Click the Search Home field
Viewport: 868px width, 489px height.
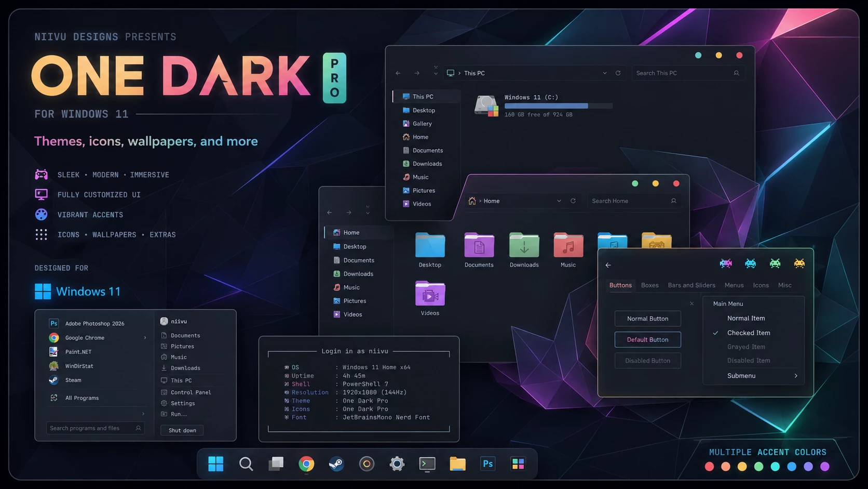click(x=634, y=201)
